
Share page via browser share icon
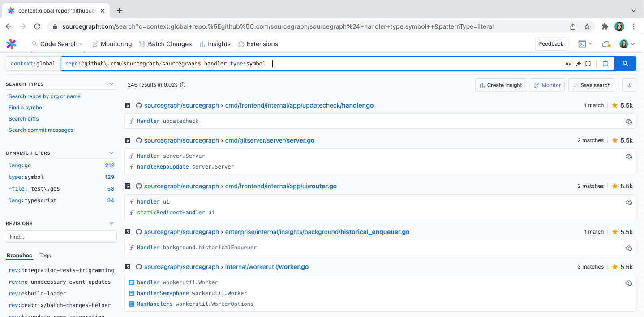(573, 26)
